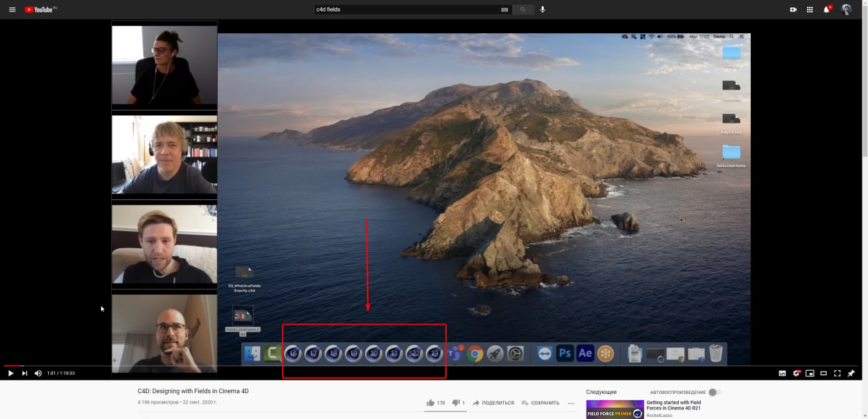
Task: Play the video
Action: (10, 373)
